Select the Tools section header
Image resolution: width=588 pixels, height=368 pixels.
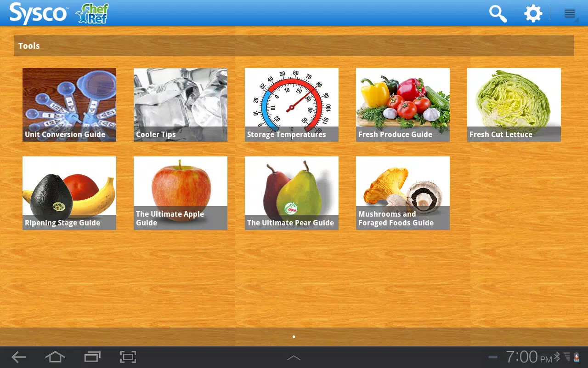(x=294, y=46)
